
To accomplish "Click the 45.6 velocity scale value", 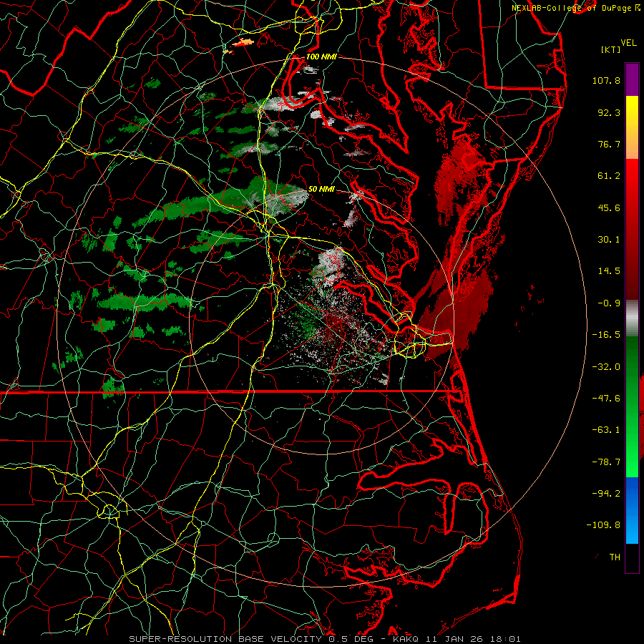I will coord(609,208).
